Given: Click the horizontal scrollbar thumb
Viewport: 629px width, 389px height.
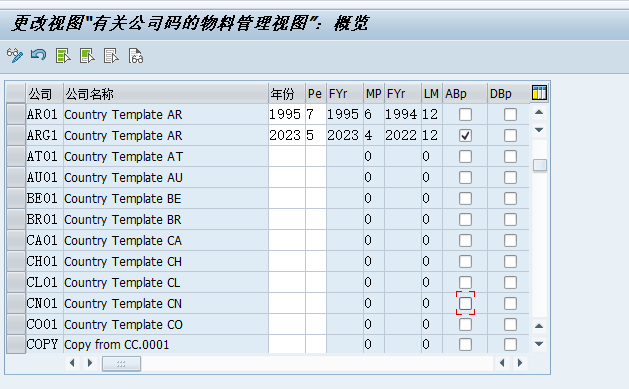Looking at the screenshot, I should 121,364.
